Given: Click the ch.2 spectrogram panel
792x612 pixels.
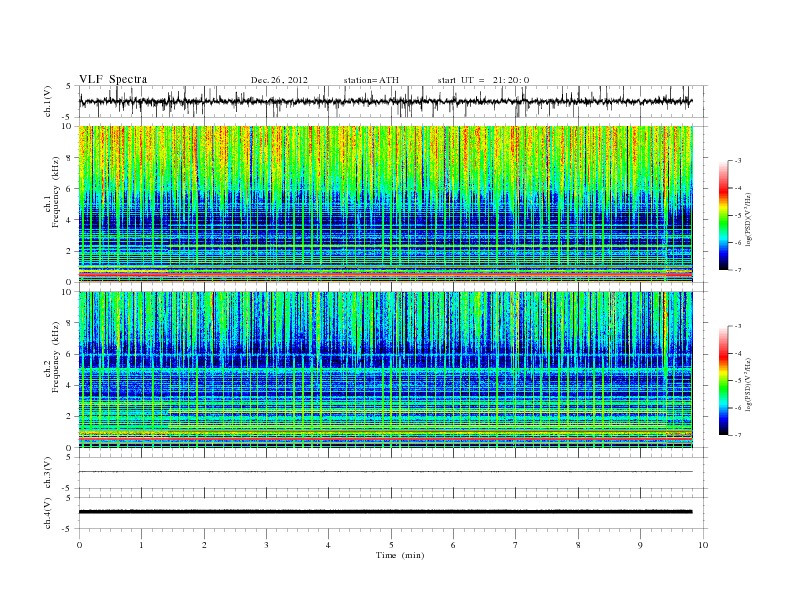Looking at the screenshot, I should pos(385,370).
